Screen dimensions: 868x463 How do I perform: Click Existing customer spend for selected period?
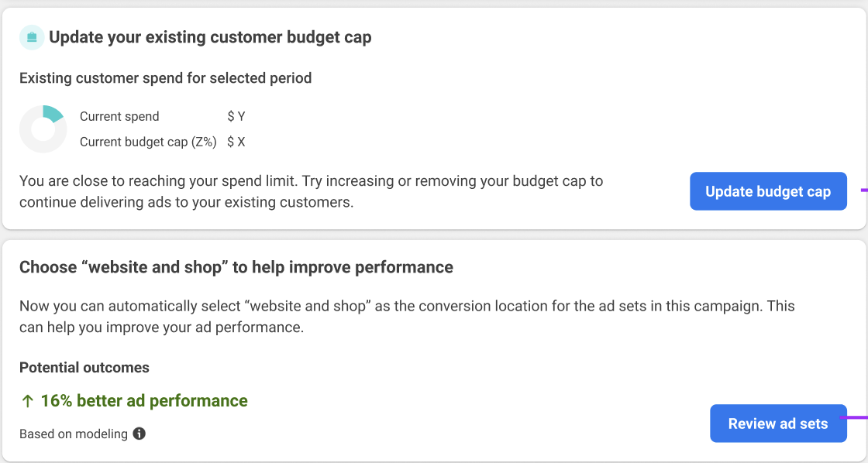pos(166,78)
